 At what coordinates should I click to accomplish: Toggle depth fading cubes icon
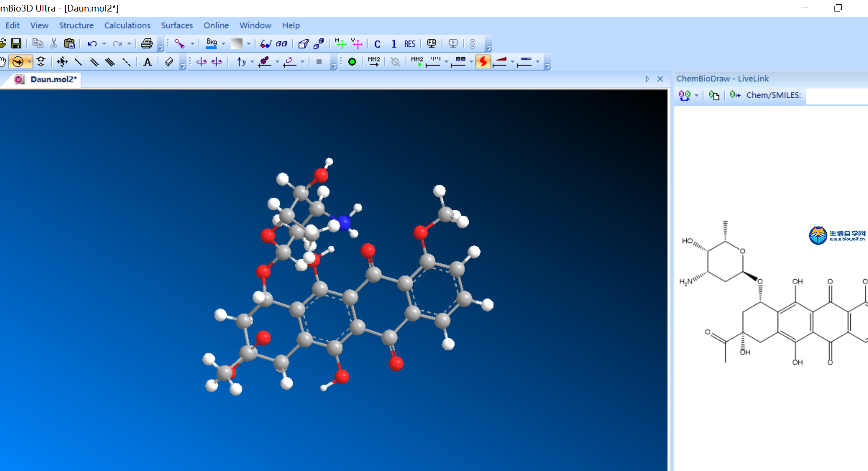[x=319, y=44]
